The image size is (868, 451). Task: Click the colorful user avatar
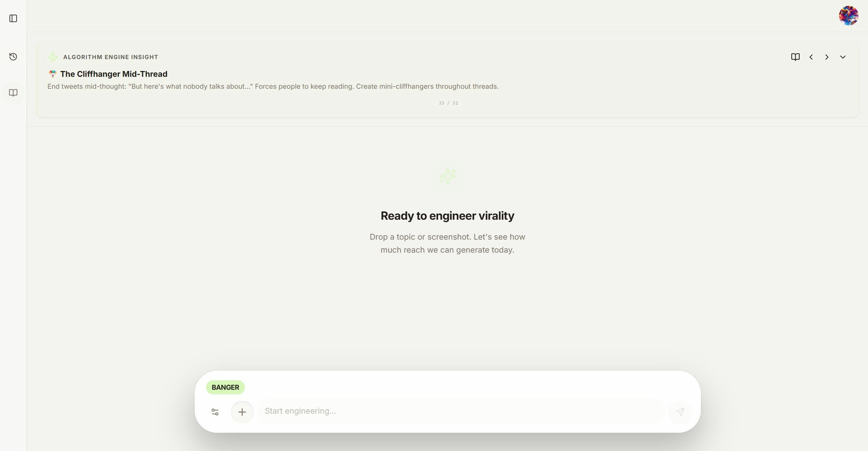coord(848,16)
